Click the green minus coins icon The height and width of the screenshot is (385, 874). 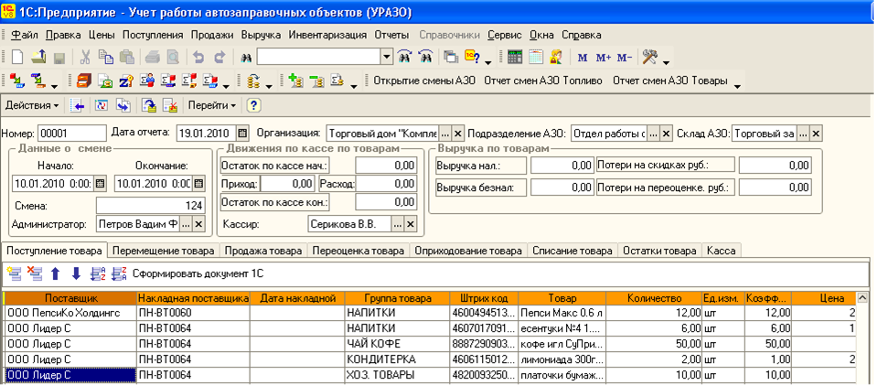(x=317, y=81)
